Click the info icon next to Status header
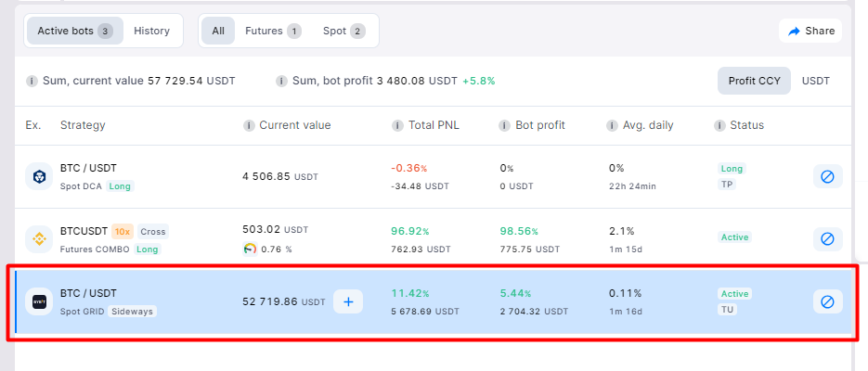The width and height of the screenshot is (868, 371). 719,125
